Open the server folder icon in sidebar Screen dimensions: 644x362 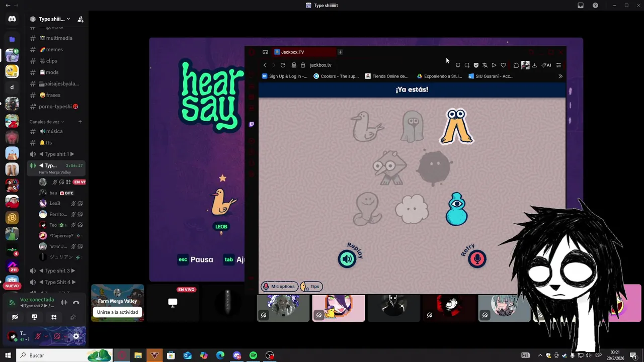coord(12,39)
